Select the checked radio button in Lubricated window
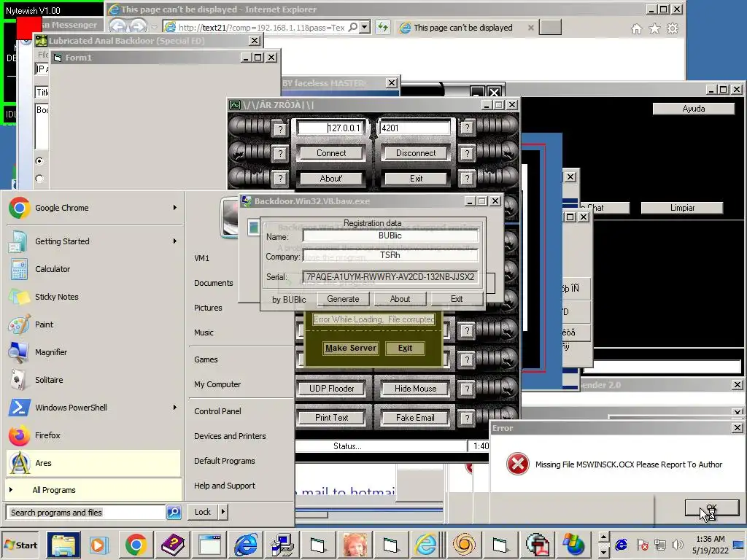This screenshot has height=560, width=747. coord(39,161)
